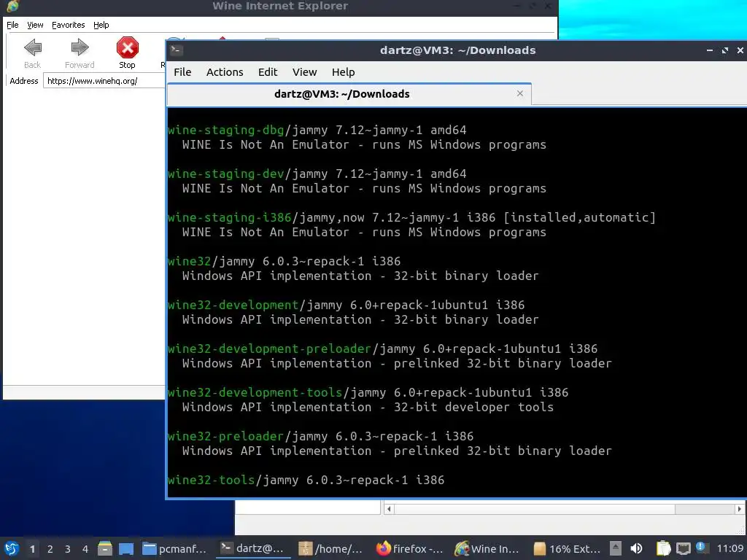This screenshot has width=747, height=560.
Task: Switch to the pcmanf... taskbar window
Action: click(175, 548)
